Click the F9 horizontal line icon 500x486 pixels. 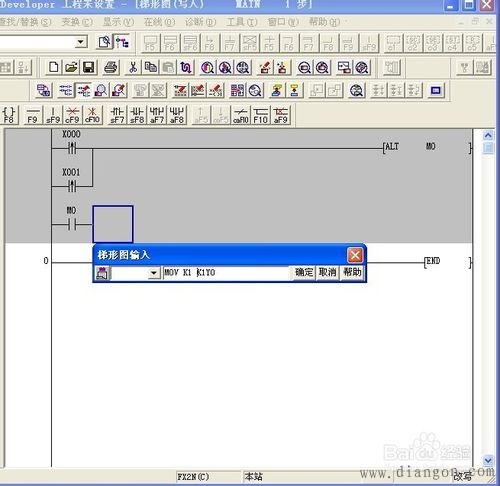33,115
